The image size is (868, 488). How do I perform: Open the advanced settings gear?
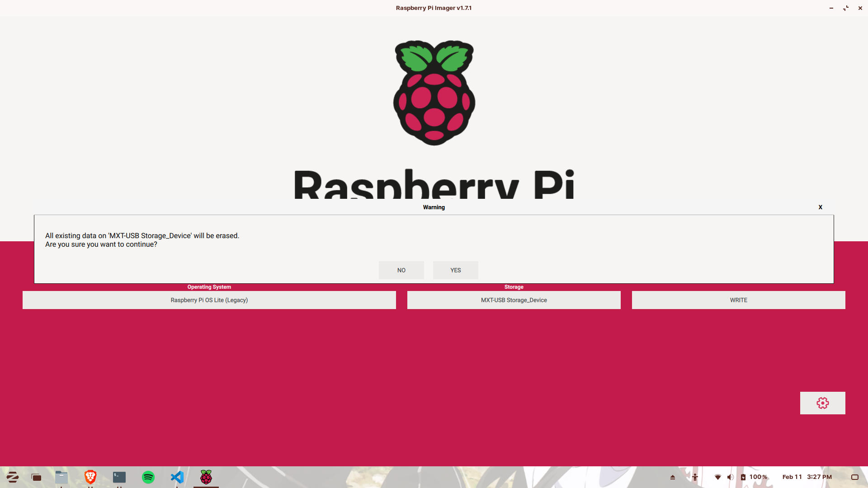click(822, 403)
